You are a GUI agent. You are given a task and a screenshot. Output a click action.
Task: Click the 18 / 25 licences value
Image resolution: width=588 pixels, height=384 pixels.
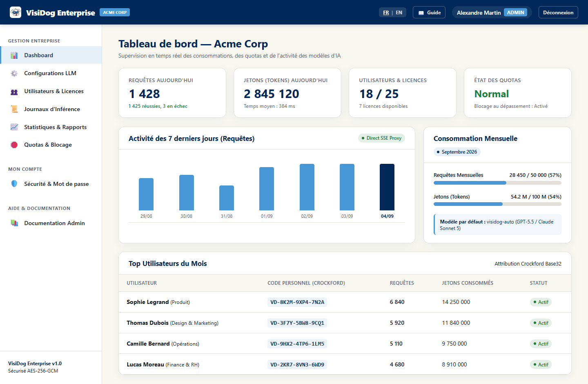379,94
